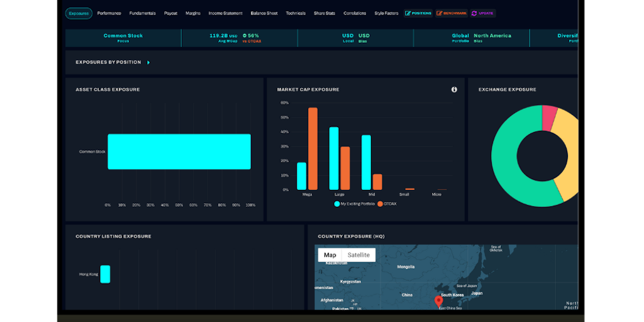The width and height of the screenshot is (644, 322).
Task: Open the Correlations tab
Action: point(355,13)
